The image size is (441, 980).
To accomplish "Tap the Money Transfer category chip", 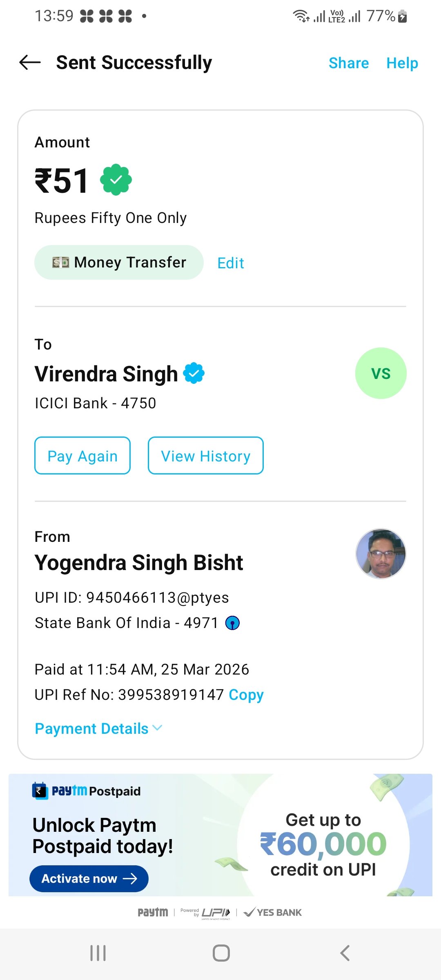I will click(119, 262).
